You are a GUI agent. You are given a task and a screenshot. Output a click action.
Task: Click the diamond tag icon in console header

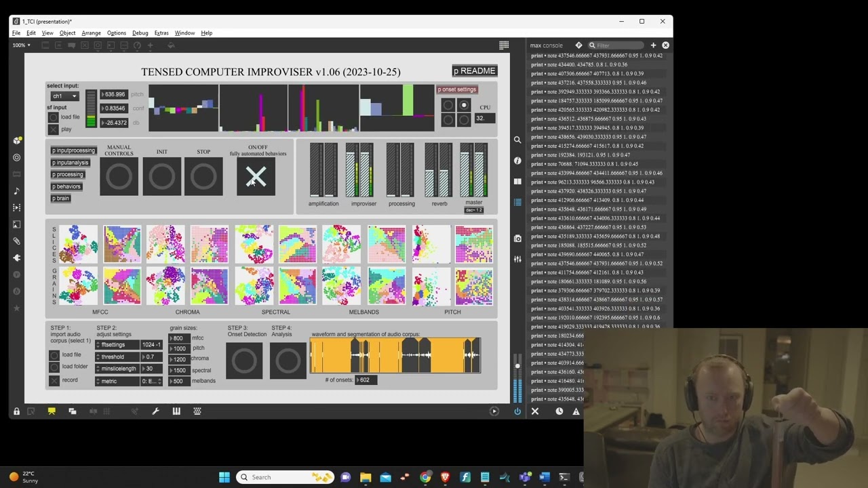click(578, 45)
